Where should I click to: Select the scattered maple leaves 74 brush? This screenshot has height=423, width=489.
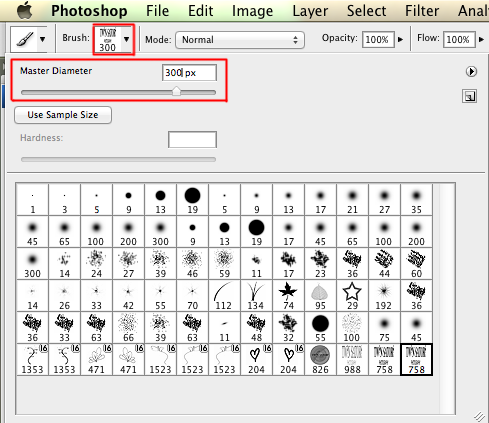288,295
